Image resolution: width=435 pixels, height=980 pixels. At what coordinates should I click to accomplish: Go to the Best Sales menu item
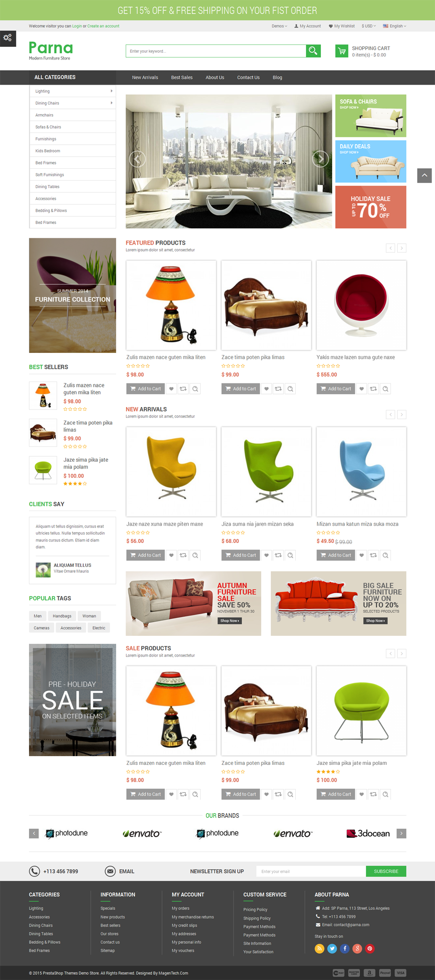[x=182, y=77]
